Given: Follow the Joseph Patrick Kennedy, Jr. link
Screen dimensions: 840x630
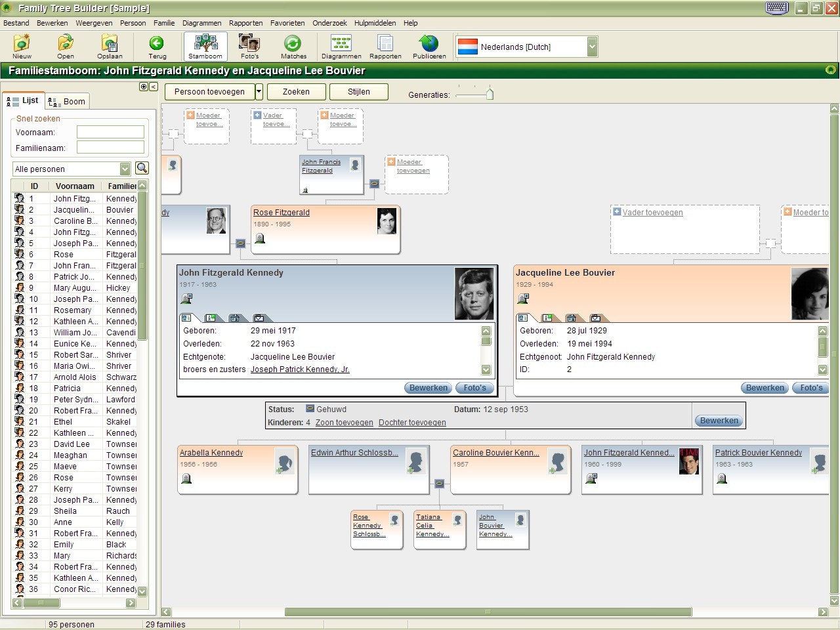Looking at the screenshot, I should point(299,369).
